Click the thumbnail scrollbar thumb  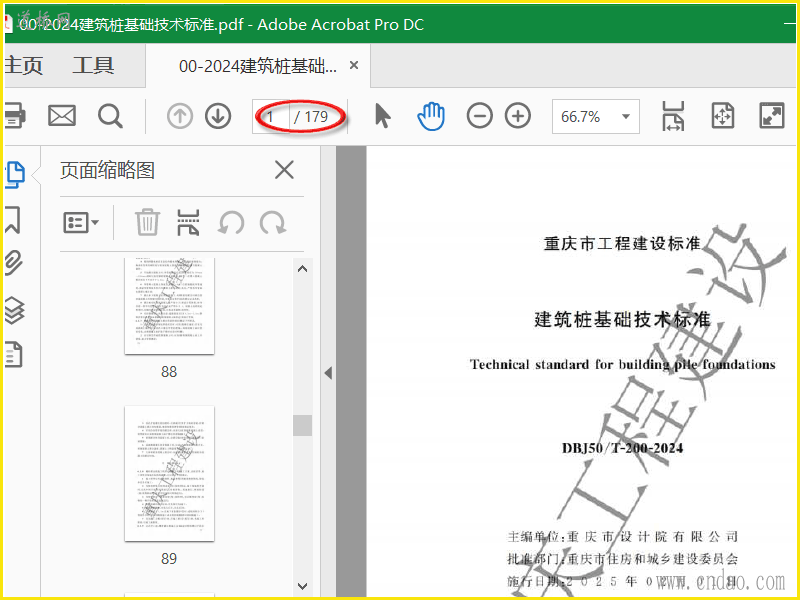[x=302, y=426]
